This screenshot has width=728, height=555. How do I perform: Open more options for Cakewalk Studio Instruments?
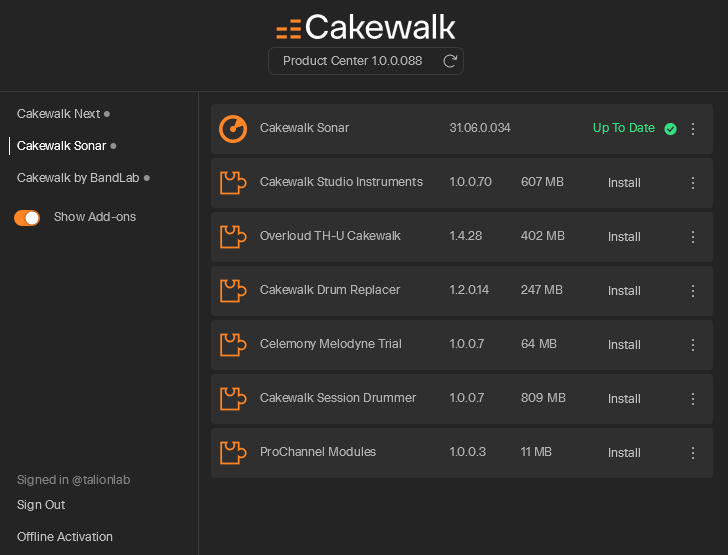coord(693,183)
